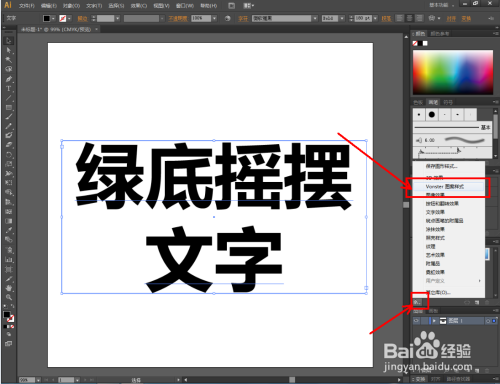This screenshot has width=500, height=384.
Task: Select the Paintbrush tool
Action: pos(9,117)
